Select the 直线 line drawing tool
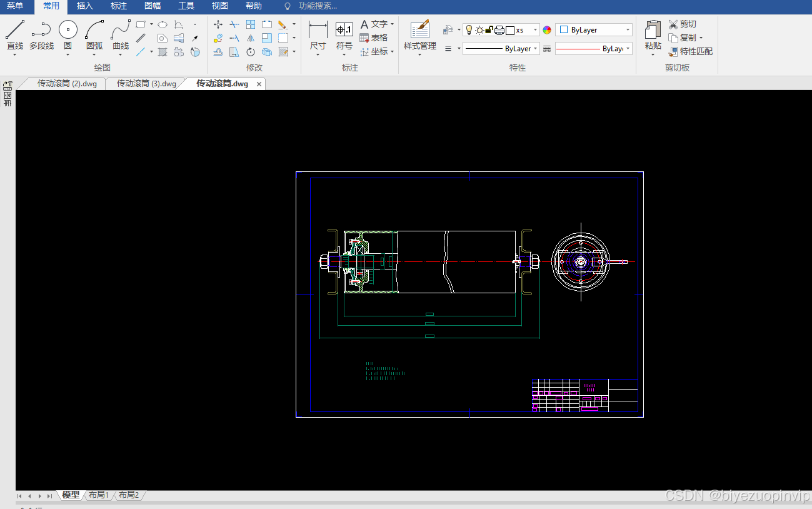This screenshot has height=509, width=812. click(x=15, y=34)
